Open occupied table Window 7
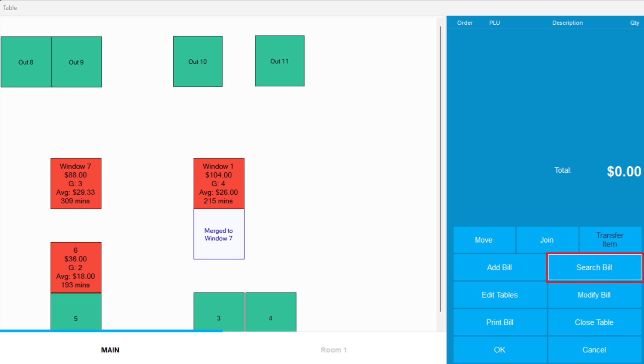The height and width of the screenshot is (364, 644). (76, 183)
